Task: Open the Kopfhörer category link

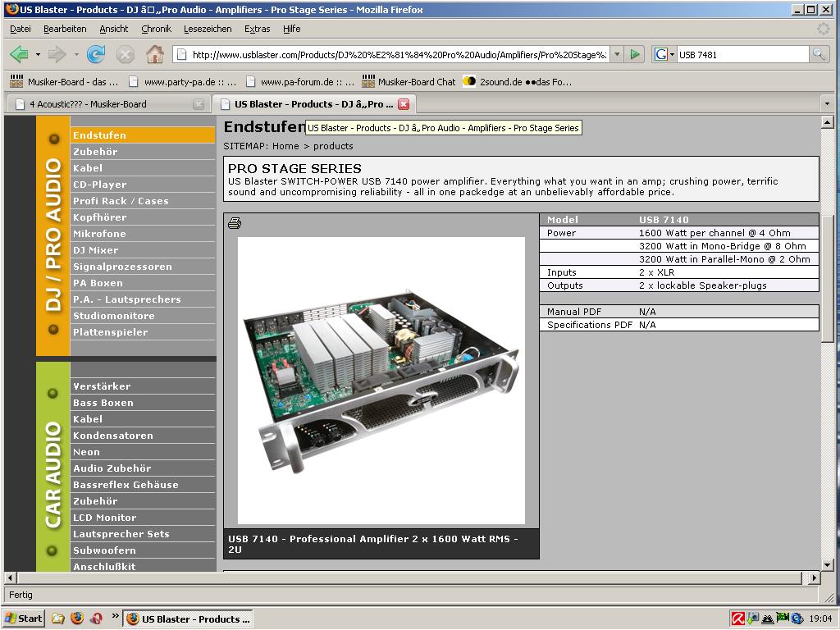Action: pyautogui.click(x=99, y=217)
